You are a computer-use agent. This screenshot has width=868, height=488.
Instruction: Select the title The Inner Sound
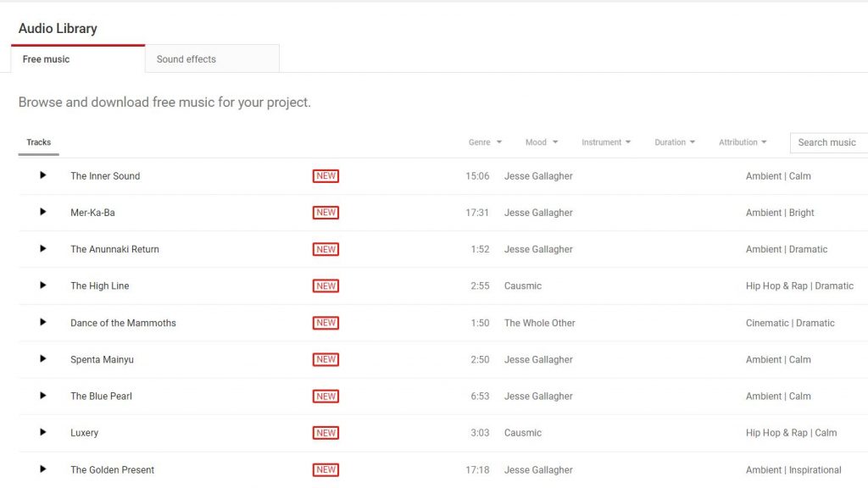pos(105,176)
